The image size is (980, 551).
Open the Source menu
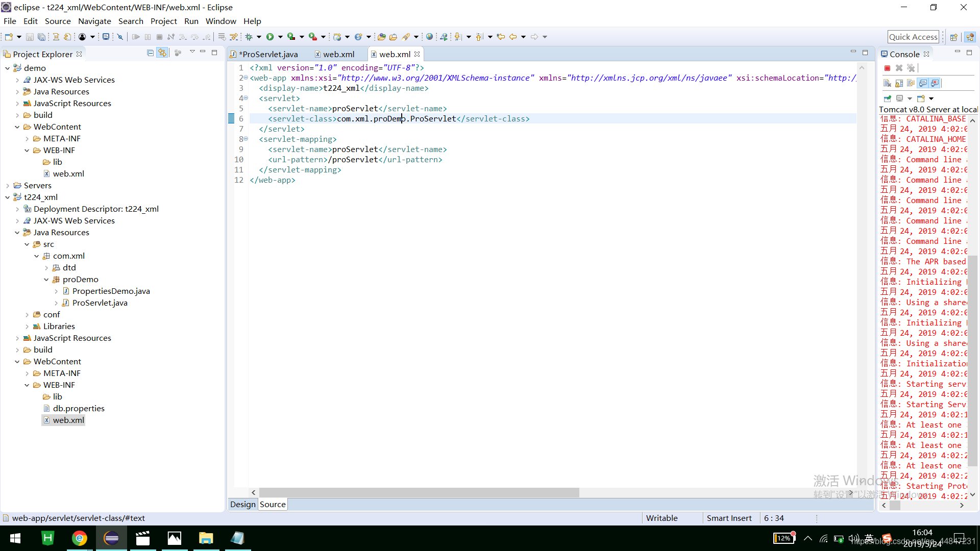pos(58,21)
